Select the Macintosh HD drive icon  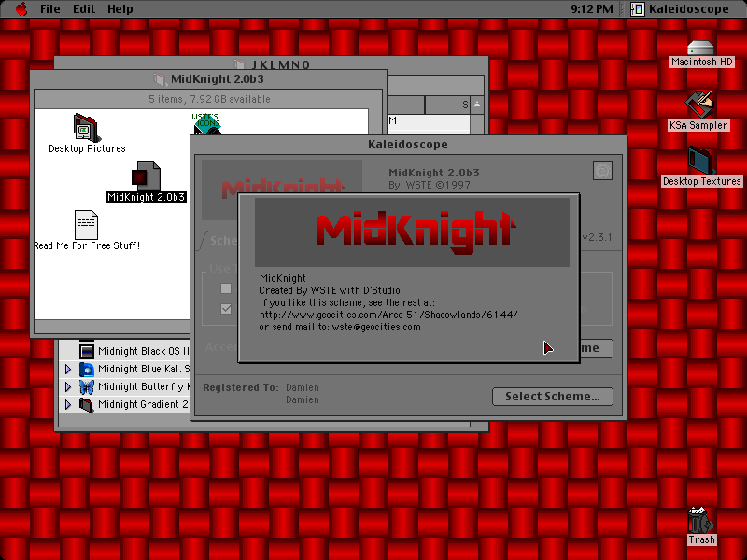(x=701, y=48)
